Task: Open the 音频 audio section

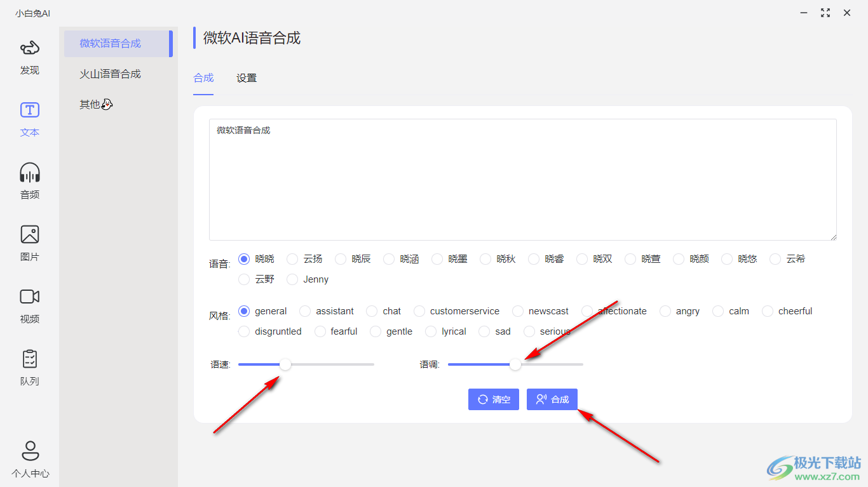Action: [30, 182]
